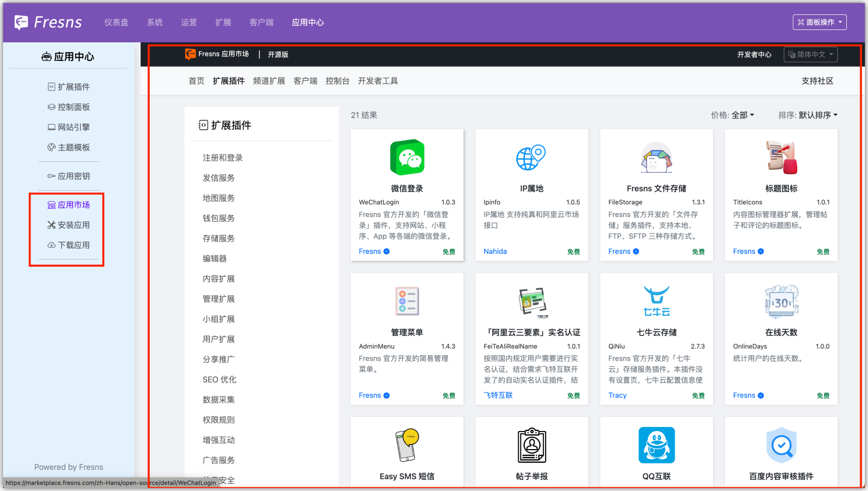Open the 在线天数 calendar icon
The image size is (868, 491).
click(x=781, y=301)
